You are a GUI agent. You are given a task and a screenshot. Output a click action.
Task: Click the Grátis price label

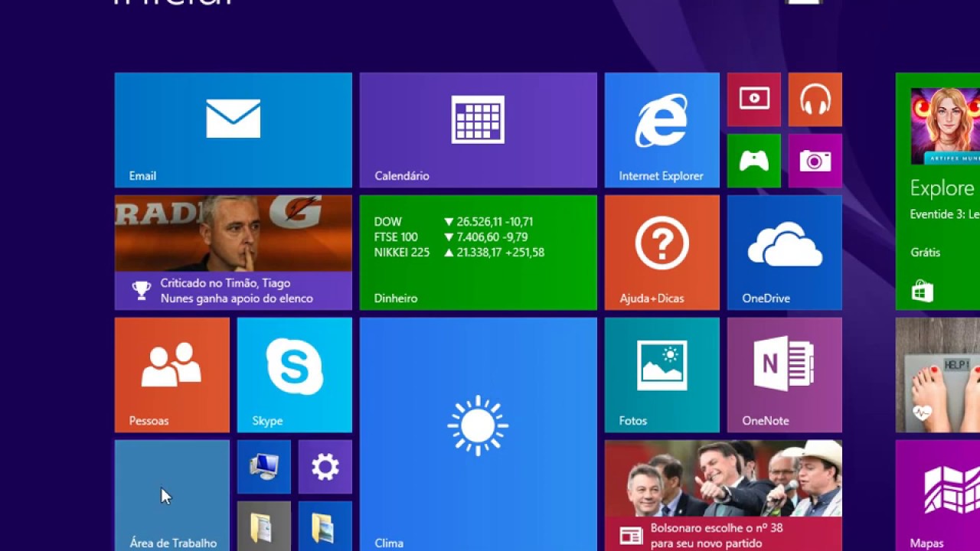click(925, 253)
